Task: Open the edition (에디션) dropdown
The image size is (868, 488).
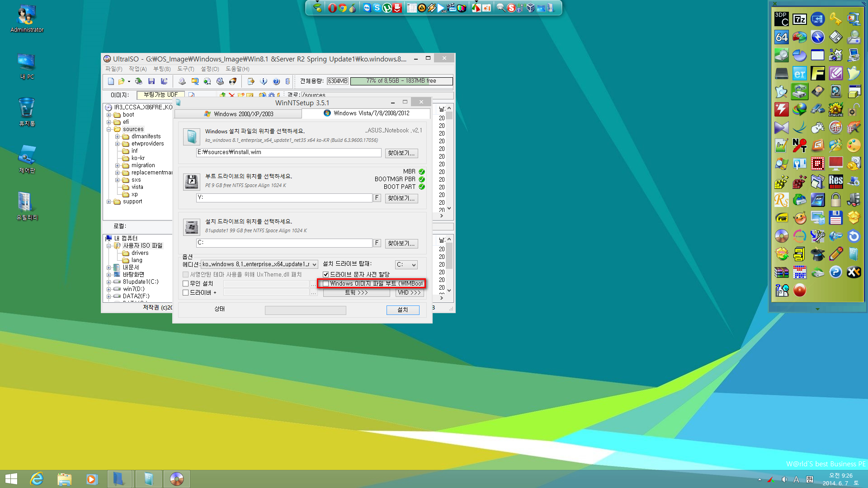Action: [259, 264]
